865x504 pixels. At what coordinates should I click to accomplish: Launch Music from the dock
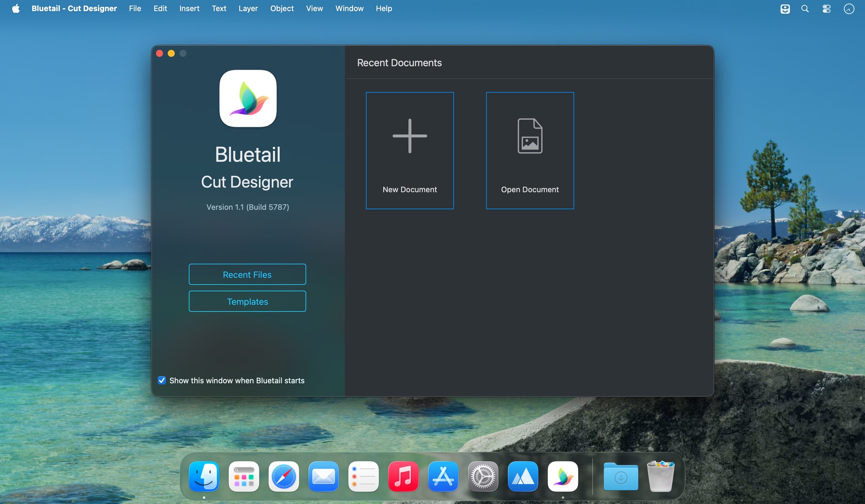(x=403, y=476)
